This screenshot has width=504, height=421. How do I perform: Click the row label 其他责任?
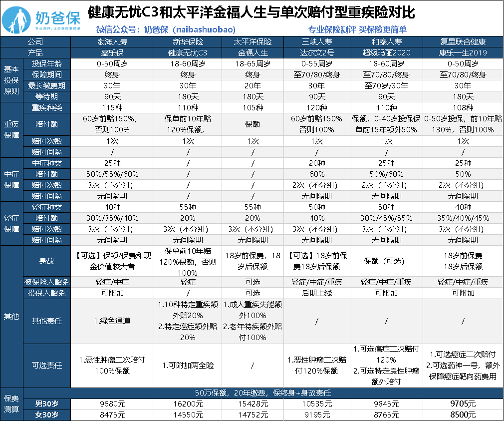click(x=46, y=321)
